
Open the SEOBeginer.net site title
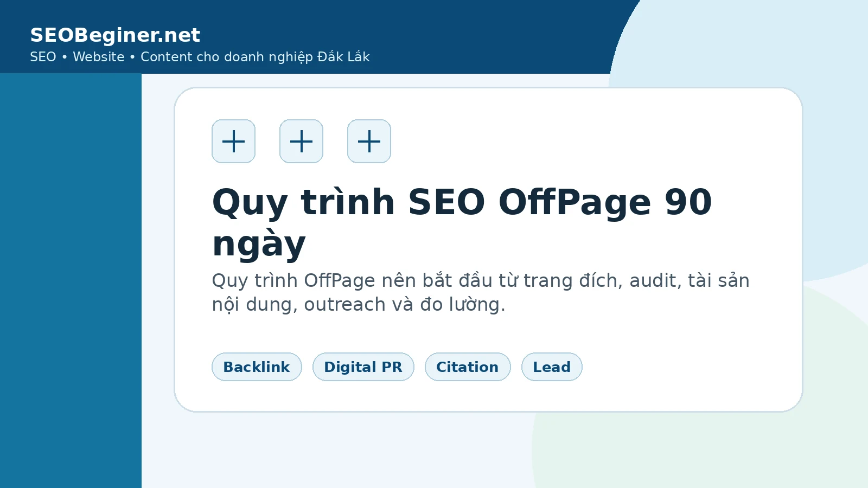pos(115,35)
